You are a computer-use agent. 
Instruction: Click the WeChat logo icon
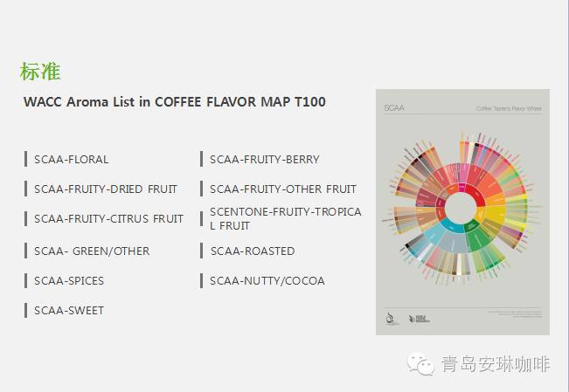pos(420,364)
